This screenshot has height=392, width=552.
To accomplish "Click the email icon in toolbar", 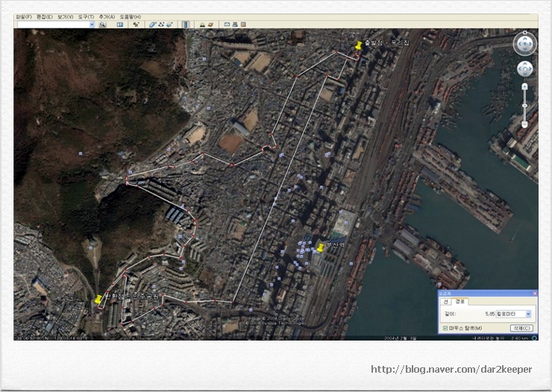I will 227,25.
